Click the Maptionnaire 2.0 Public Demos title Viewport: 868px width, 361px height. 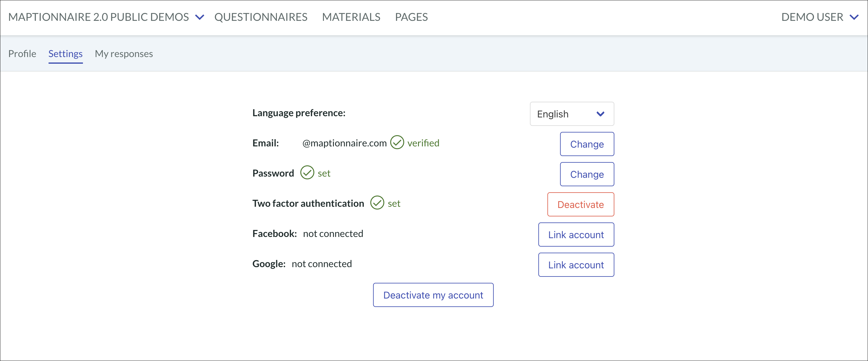(98, 17)
